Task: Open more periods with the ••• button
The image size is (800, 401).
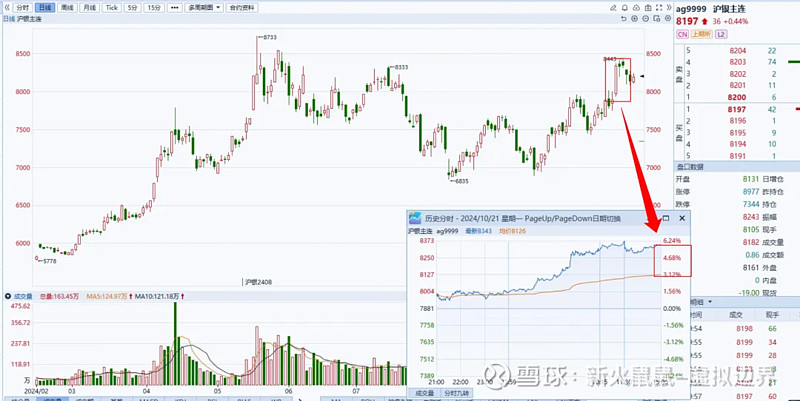Action: coord(174,8)
